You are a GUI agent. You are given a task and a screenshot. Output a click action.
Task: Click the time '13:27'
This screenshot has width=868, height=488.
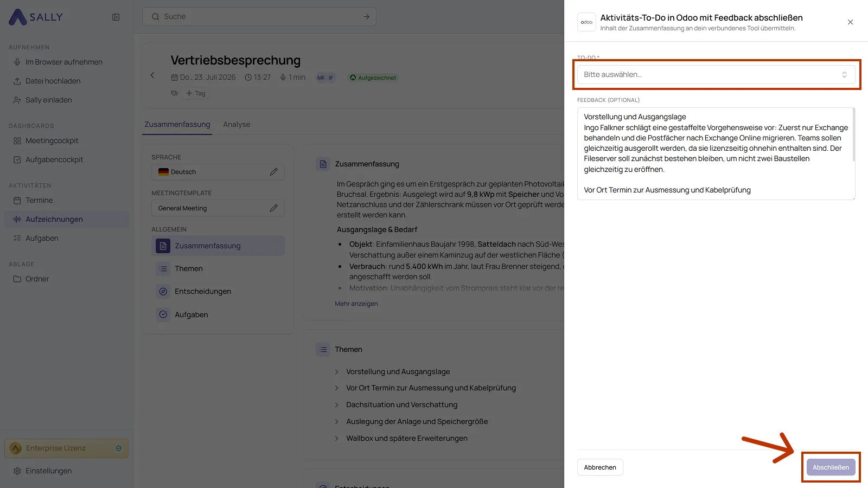click(258, 78)
